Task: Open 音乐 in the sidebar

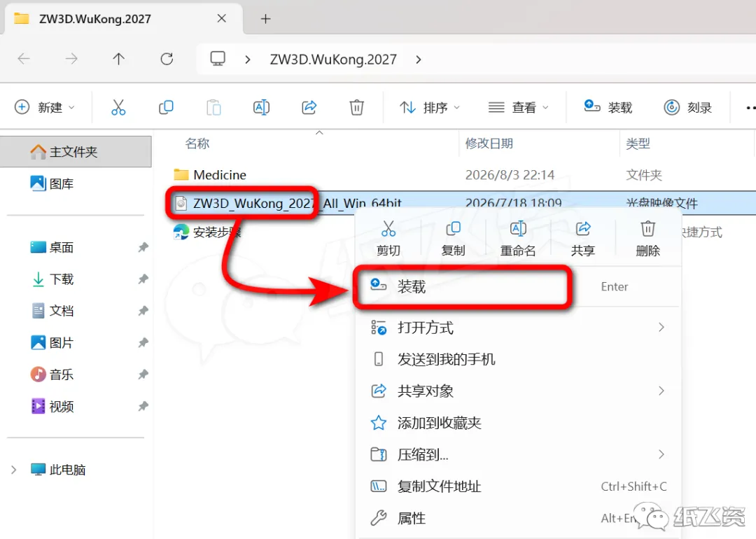Action: (x=52, y=374)
